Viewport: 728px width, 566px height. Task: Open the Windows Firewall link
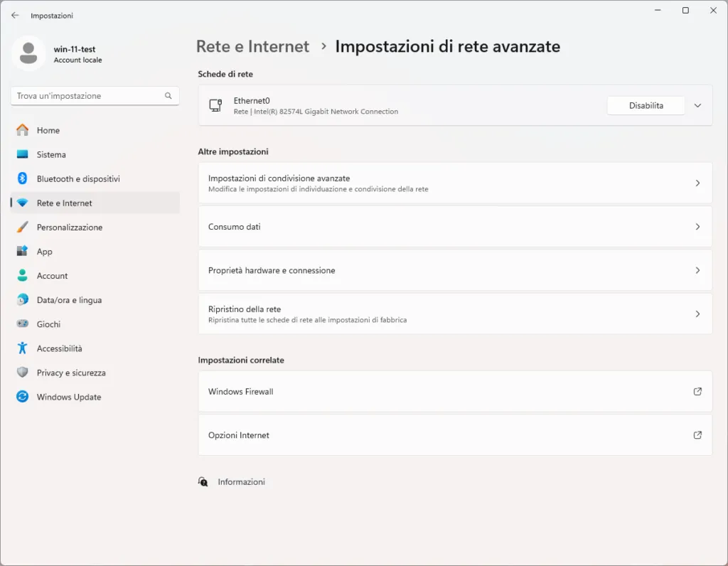tap(454, 391)
